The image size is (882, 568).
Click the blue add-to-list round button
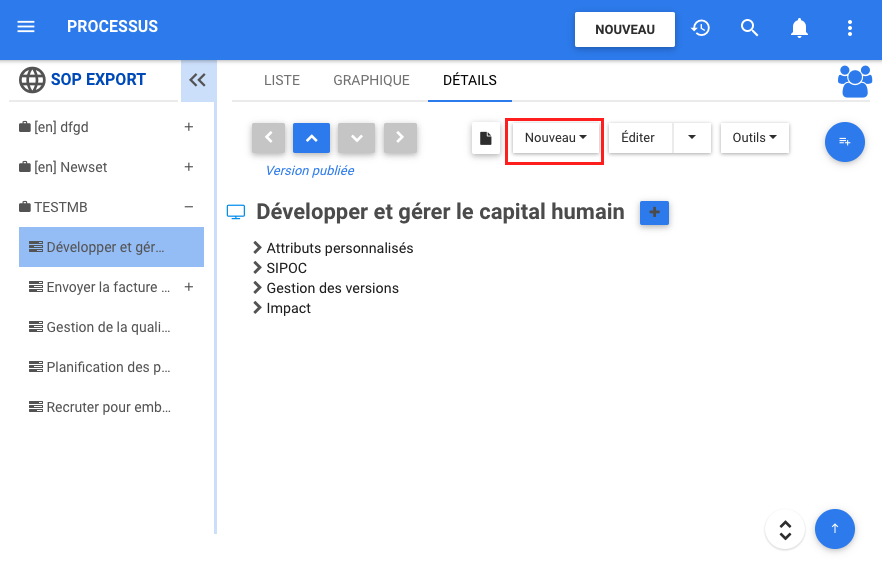(844, 142)
